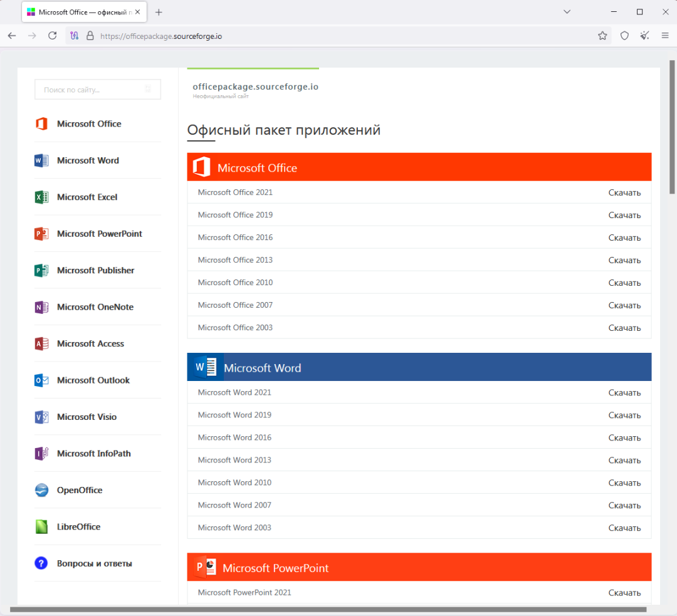Click the Microsoft Office 2010 row text

[235, 283]
